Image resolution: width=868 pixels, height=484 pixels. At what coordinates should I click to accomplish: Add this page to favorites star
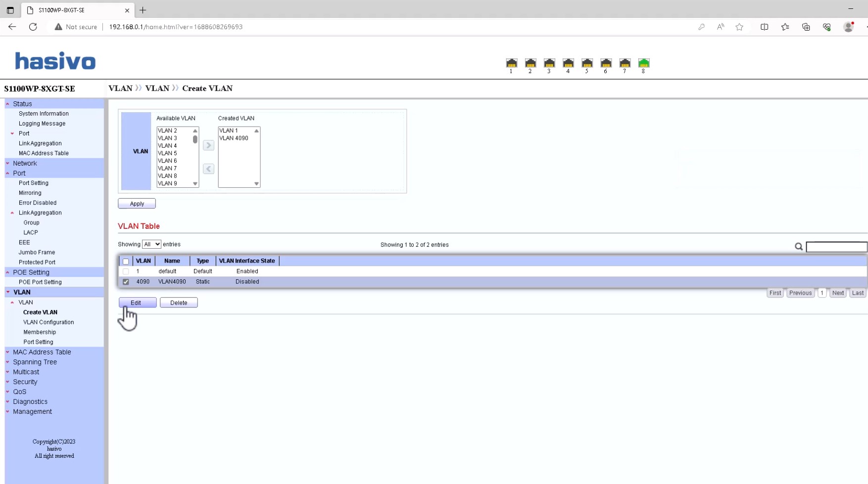(739, 27)
